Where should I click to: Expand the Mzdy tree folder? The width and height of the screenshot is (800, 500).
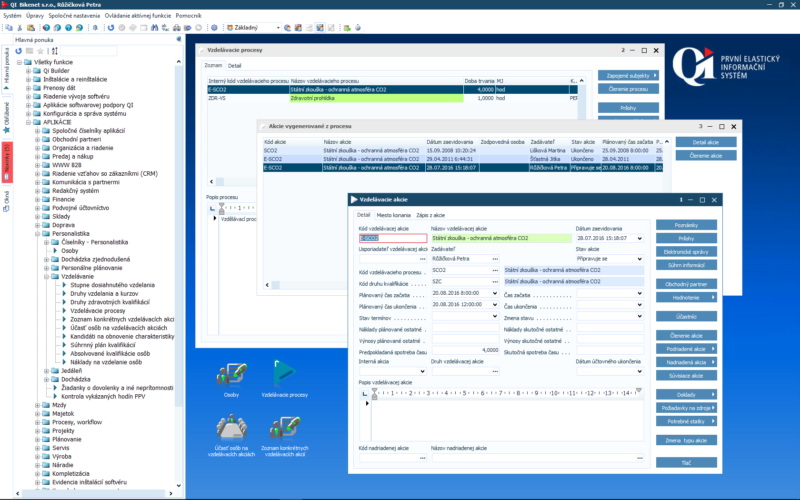(x=37, y=405)
